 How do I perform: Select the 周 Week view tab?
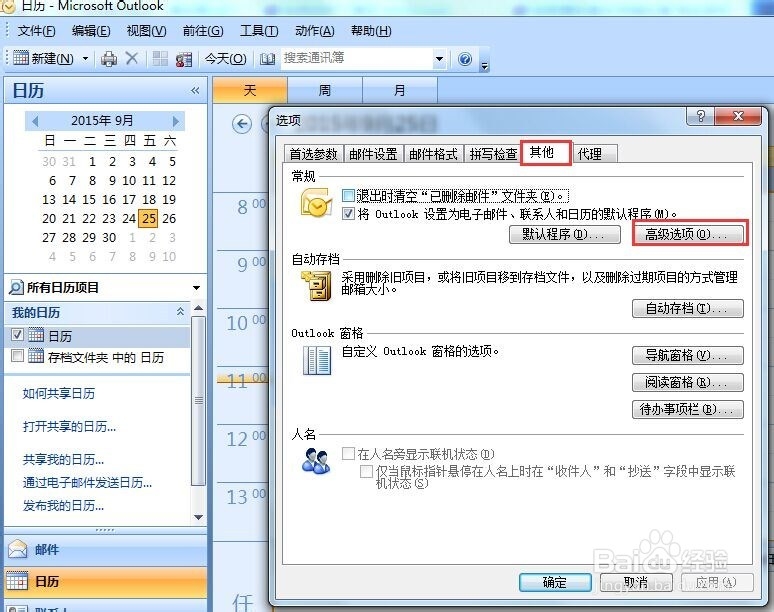click(324, 90)
